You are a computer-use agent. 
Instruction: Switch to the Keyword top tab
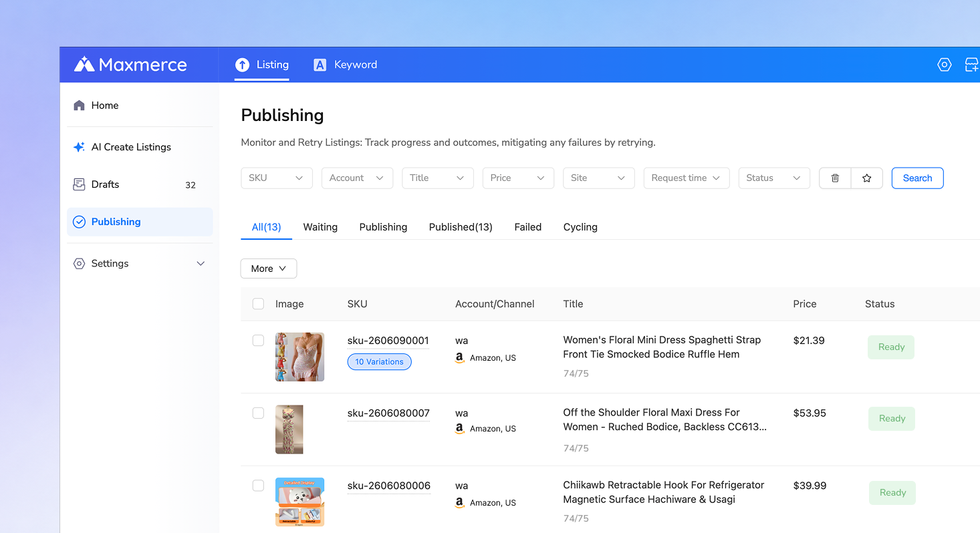[x=346, y=65]
